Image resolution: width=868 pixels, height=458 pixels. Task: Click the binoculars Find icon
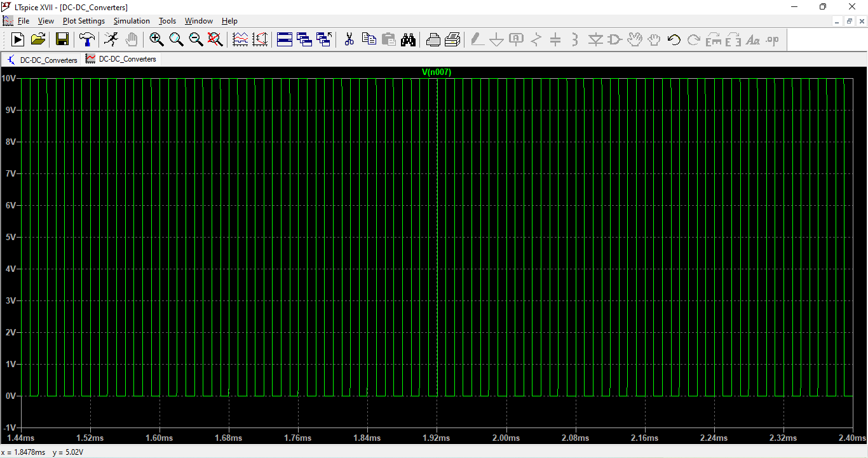click(408, 40)
